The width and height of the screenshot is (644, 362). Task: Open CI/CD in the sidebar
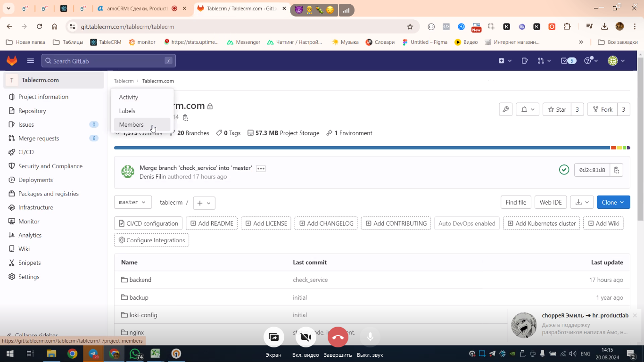(x=54, y=152)
